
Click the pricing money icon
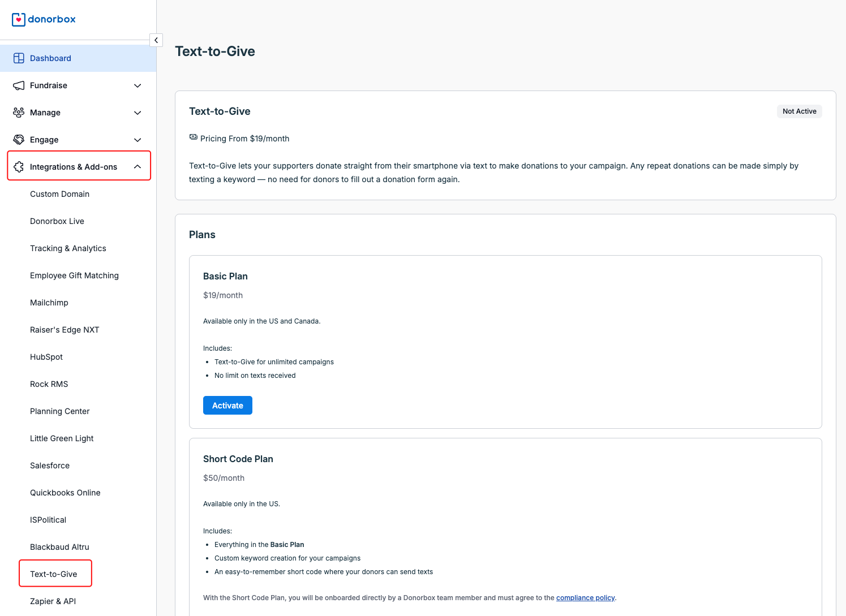pyautogui.click(x=194, y=137)
